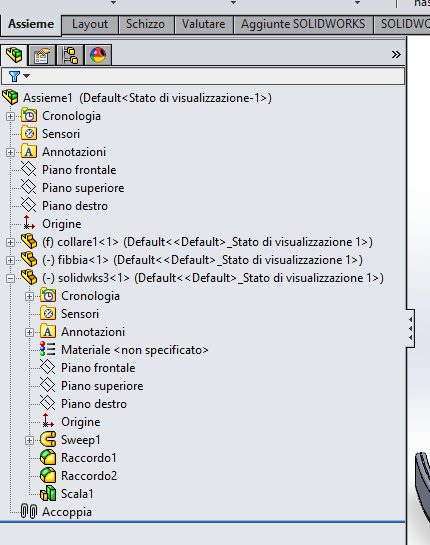The width and height of the screenshot is (430, 545).
Task: Click the top-level Piano superiore plane icon
Action: [29, 187]
